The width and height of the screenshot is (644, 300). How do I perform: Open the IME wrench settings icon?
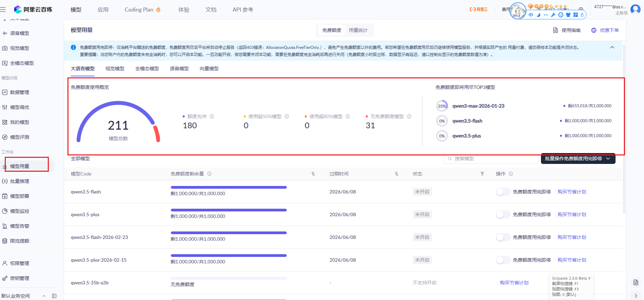pos(553,15)
